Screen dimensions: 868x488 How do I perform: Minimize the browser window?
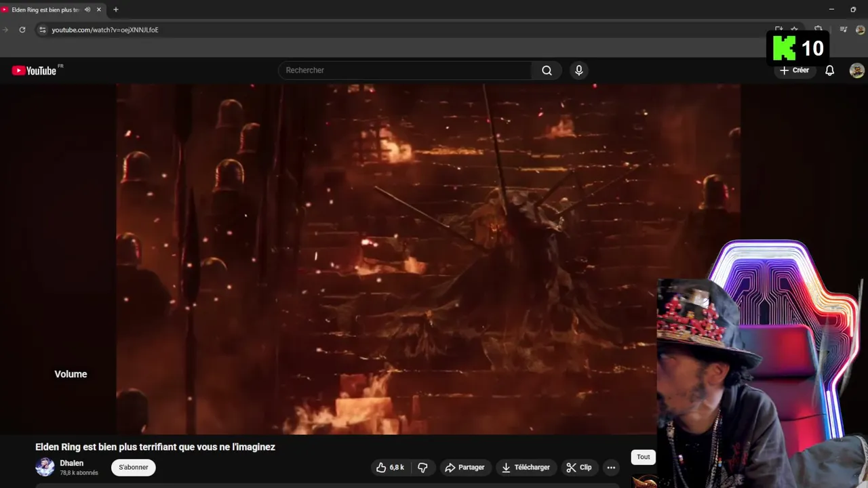(x=831, y=9)
